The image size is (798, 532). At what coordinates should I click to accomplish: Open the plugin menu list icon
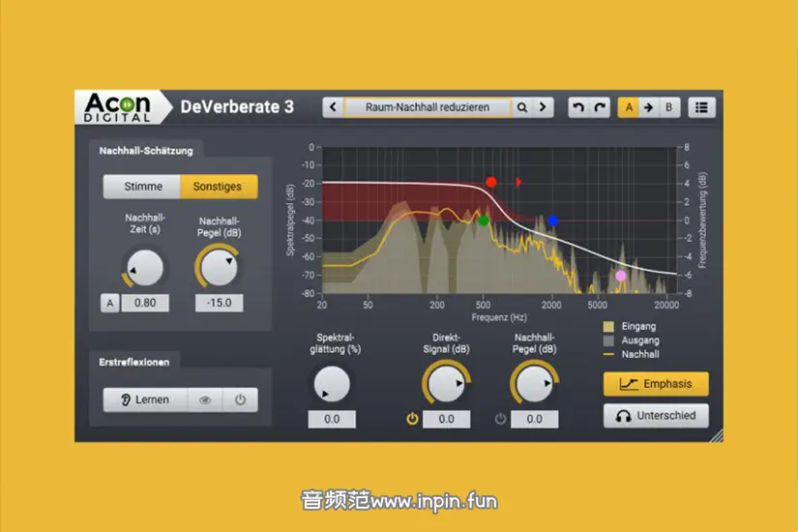[701, 107]
